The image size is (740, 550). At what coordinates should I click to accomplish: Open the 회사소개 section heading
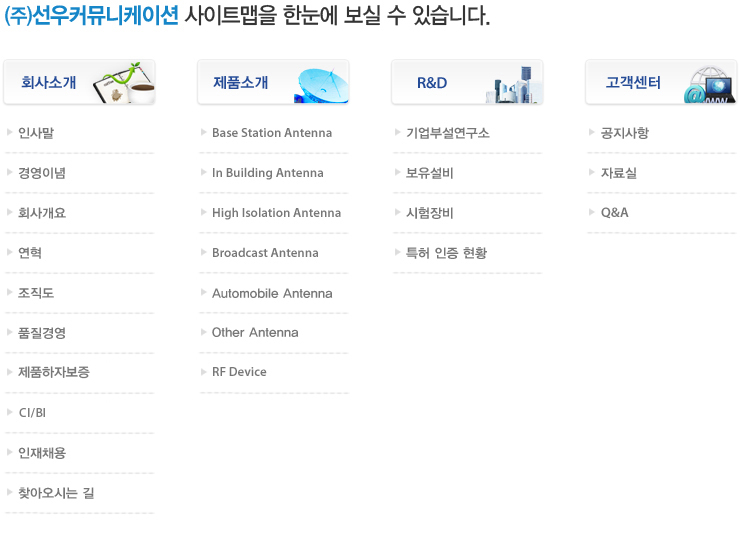pyautogui.click(x=49, y=82)
